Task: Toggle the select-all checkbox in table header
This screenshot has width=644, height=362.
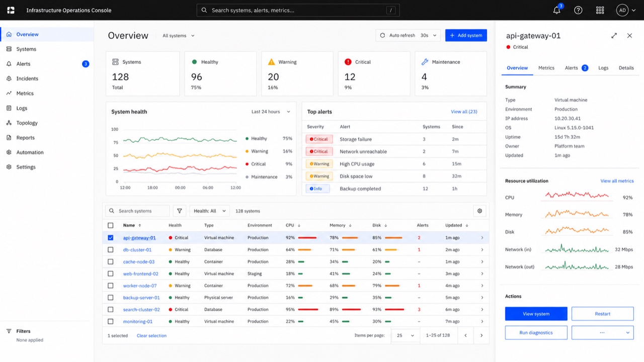Action: coord(111,225)
